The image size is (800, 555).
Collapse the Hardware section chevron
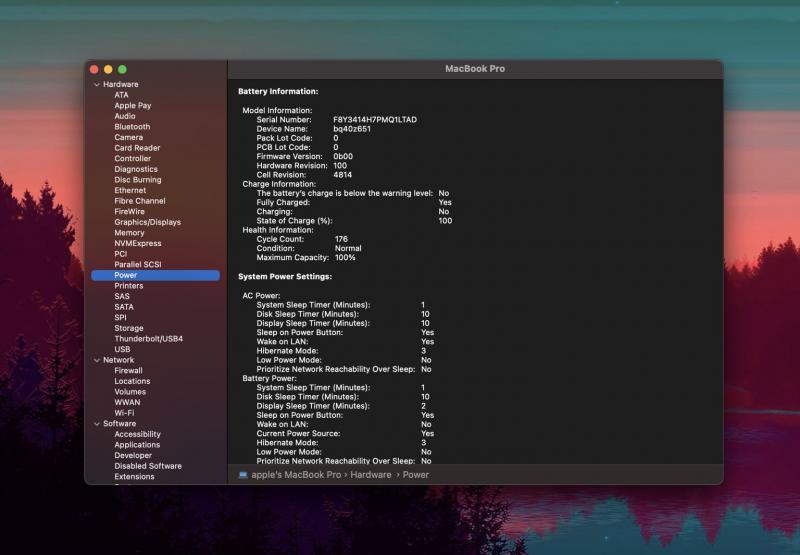[96, 85]
